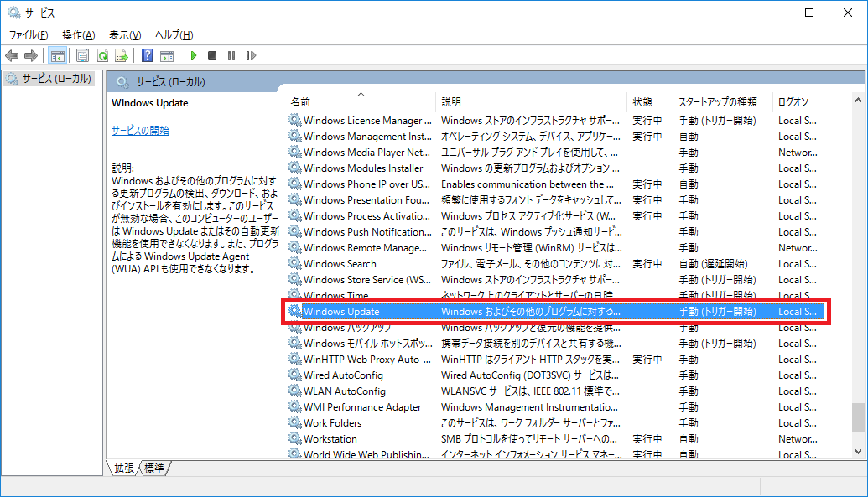868x497 pixels.
Task: Select the Windows Phone IP over US... service name
Action: tap(367, 184)
